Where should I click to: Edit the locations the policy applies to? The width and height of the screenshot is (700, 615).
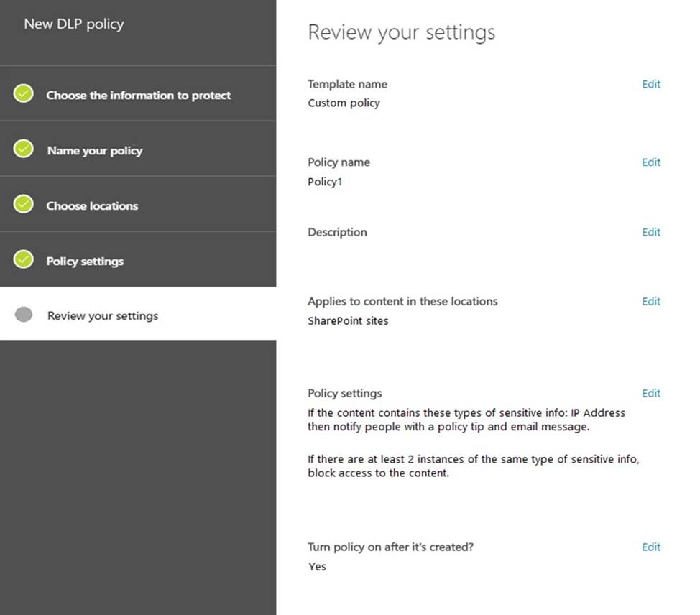650,302
